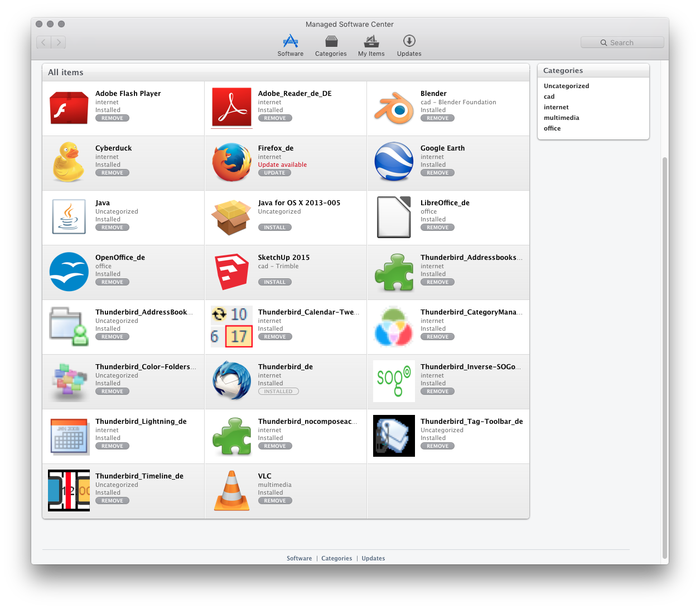The height and width of the screenshot is (609, 700).
Task: Remove Thunderbird_Timeline_de
Action: tap(112, 501)
